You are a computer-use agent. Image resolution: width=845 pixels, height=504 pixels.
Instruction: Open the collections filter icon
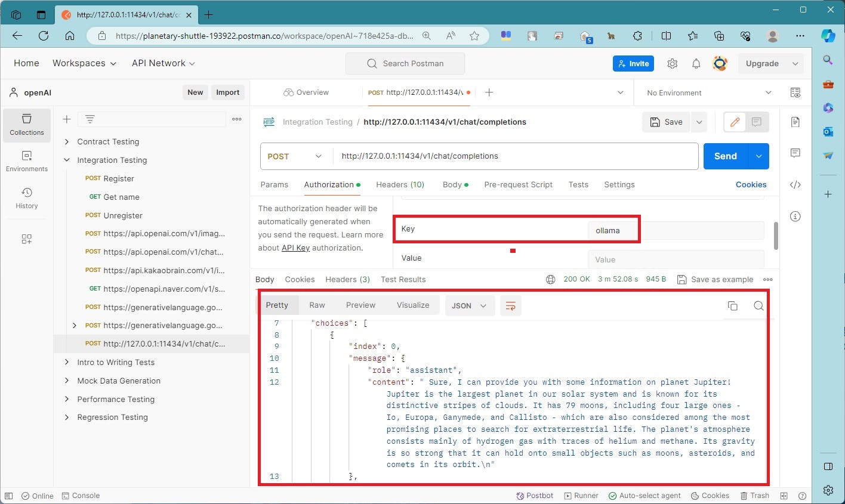(90, 119)
